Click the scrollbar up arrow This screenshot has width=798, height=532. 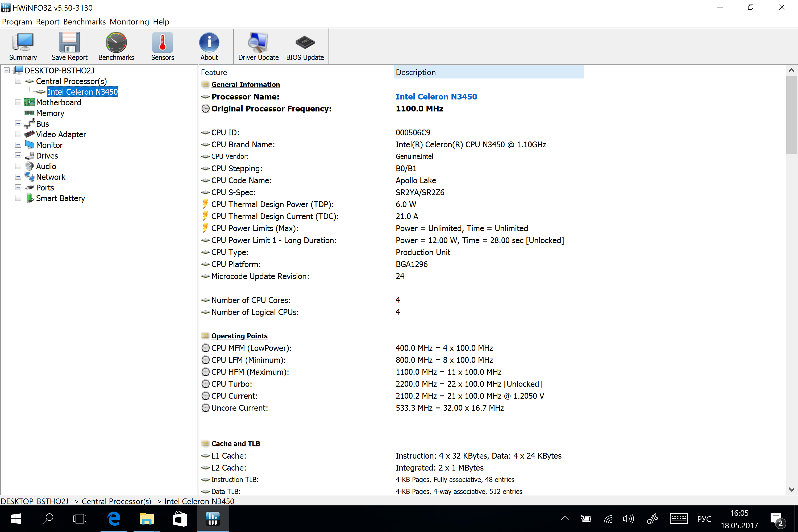coord(791,70)
